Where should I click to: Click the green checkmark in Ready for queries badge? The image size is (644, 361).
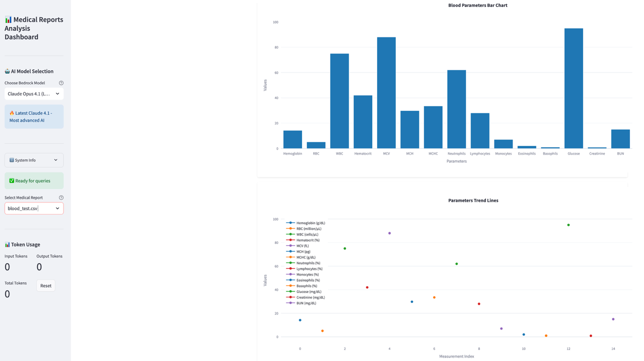click(11, 180)
